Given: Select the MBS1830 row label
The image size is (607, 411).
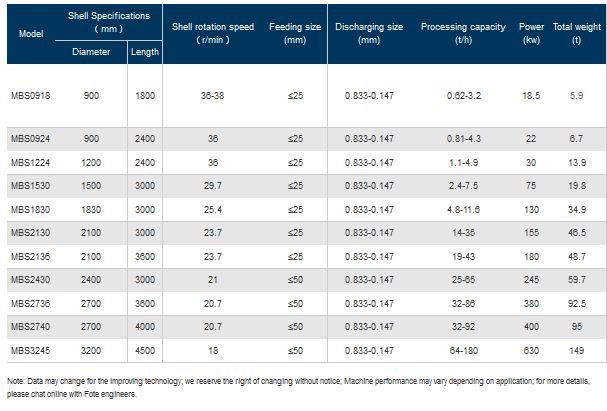Looking at the screenshot, I should click(x=28, y=208).
